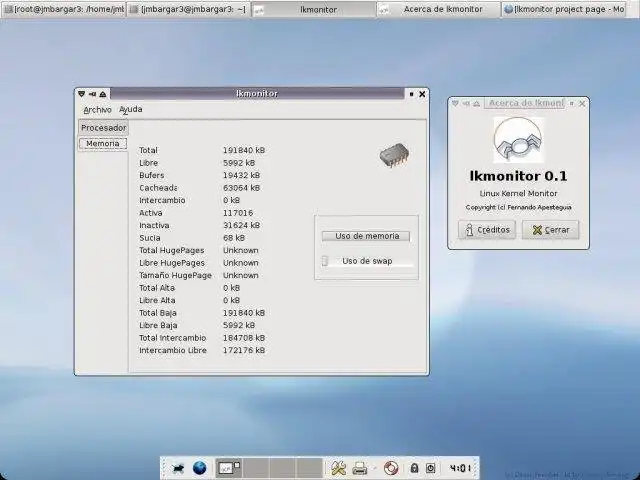Click the Sucia value 68 kB
640x480 pixels.
[x=234, y=238]
